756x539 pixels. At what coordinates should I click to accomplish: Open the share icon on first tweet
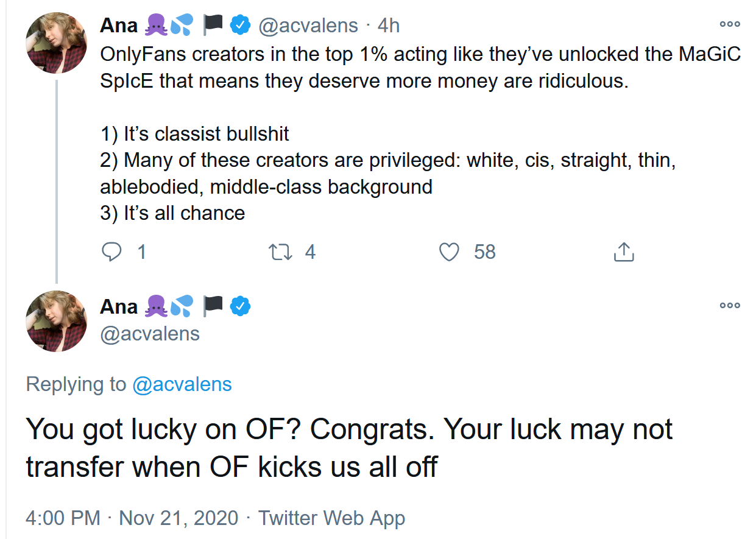(623, 252)
